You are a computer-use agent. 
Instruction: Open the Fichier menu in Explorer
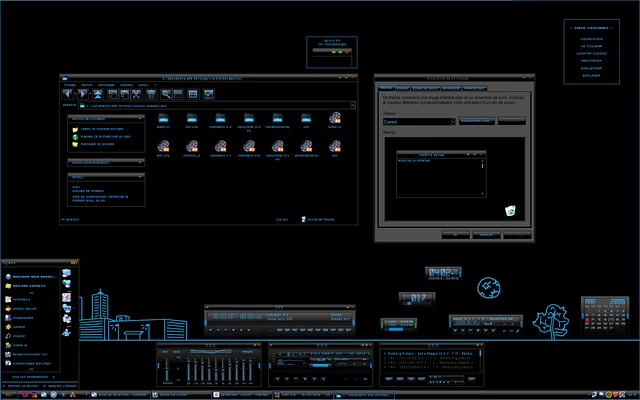pyautogui.click(x=69, y=84)
